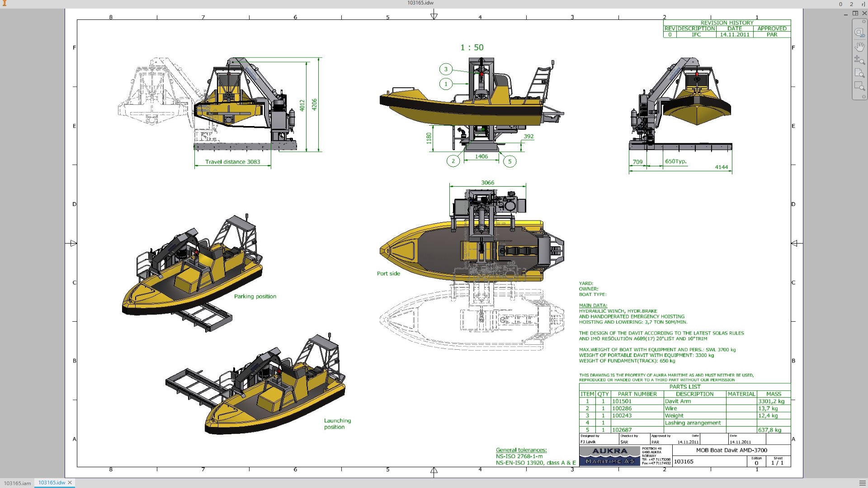Viewport: 868px width, 488px height.
Task: Close the drawing document window
Action: [x=864, y=14]
